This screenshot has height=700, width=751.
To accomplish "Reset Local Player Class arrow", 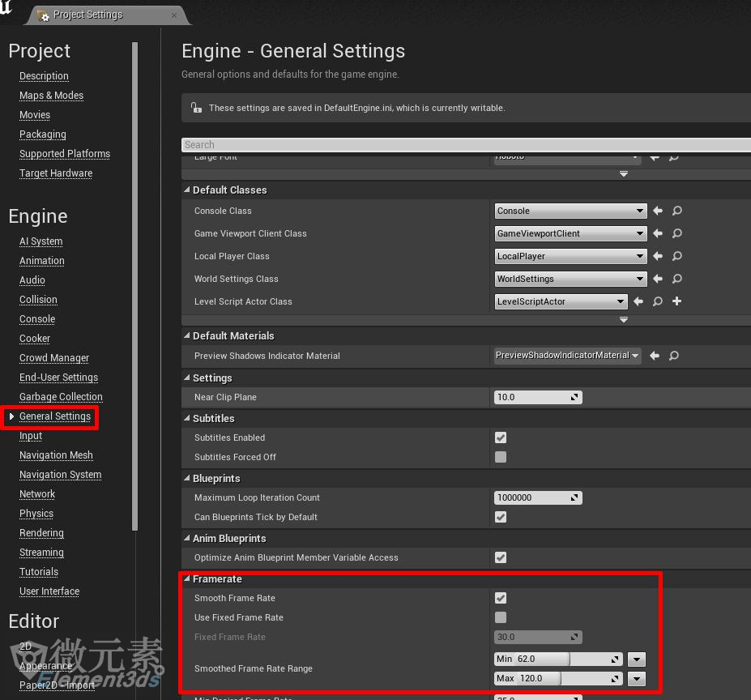I will pos(658,256).
